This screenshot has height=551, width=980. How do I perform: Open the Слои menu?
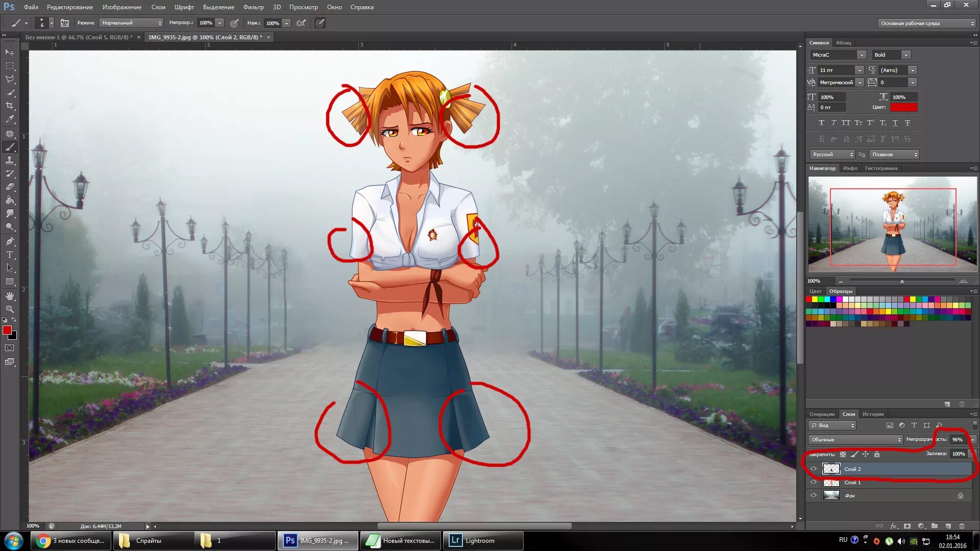[x=158, y=7]
